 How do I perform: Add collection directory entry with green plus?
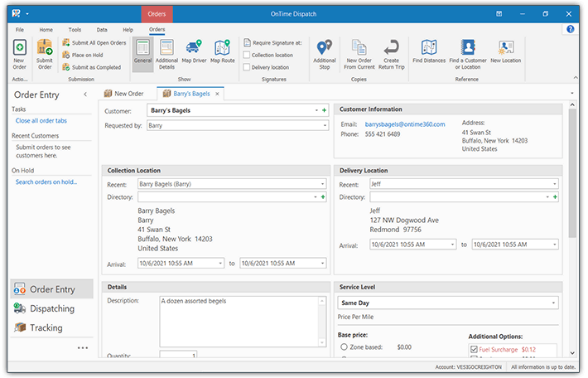point(323,197)
